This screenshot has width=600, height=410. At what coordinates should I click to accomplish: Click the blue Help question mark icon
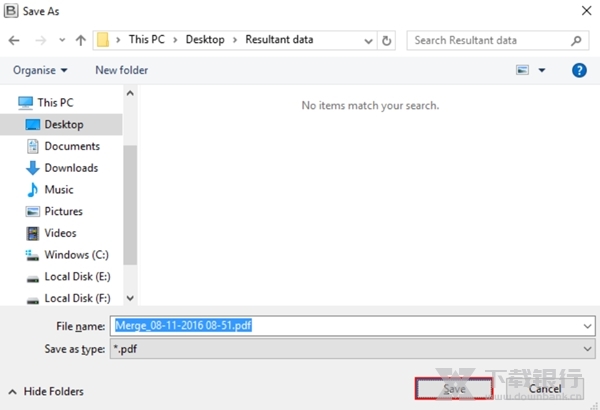pos(578,70)
